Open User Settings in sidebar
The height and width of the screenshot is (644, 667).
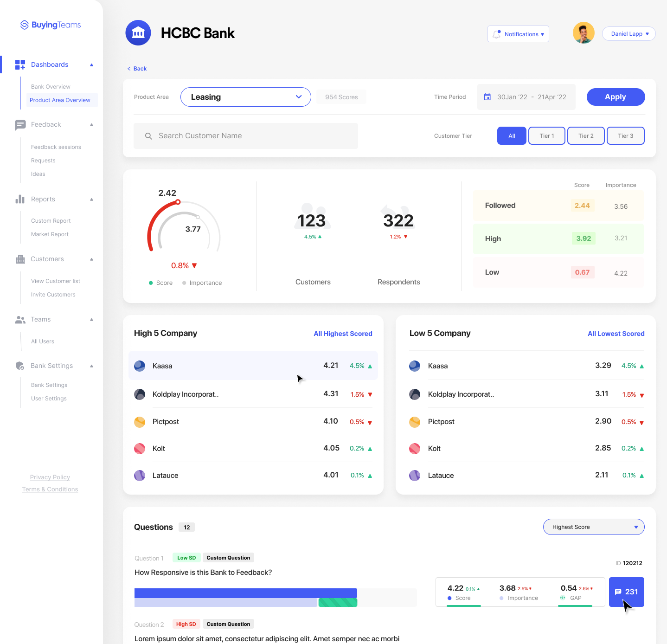[x=49, y=399]
